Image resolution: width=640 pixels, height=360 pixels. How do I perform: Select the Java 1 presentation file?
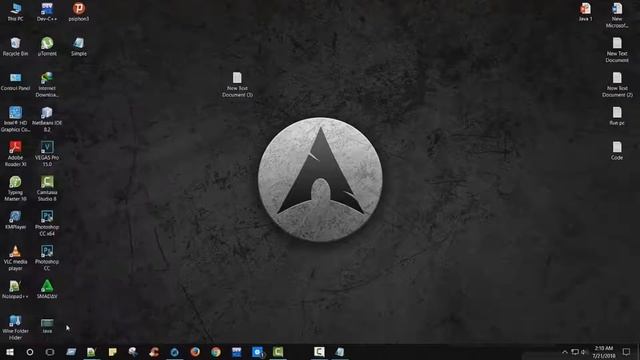pyautogui.click(x=585, y=12)
